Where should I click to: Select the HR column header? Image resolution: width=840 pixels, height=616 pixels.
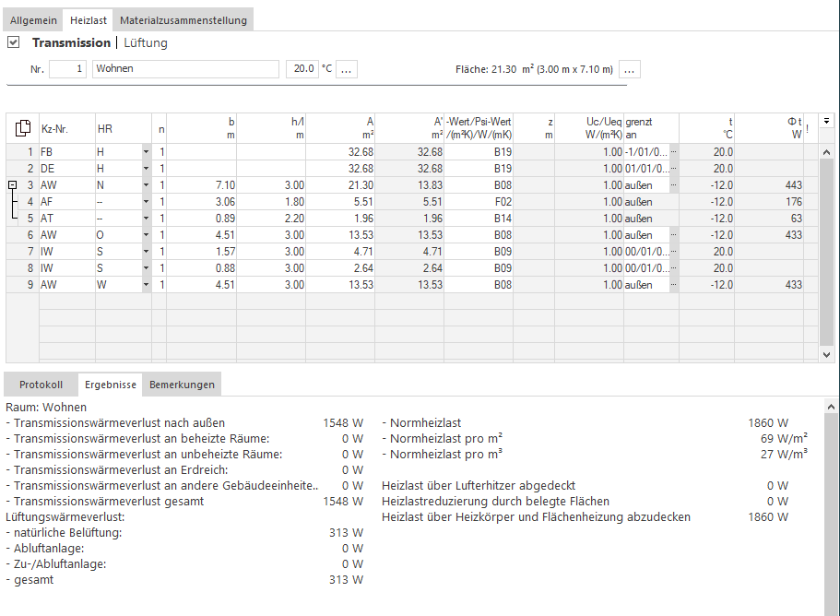(124, 128)
